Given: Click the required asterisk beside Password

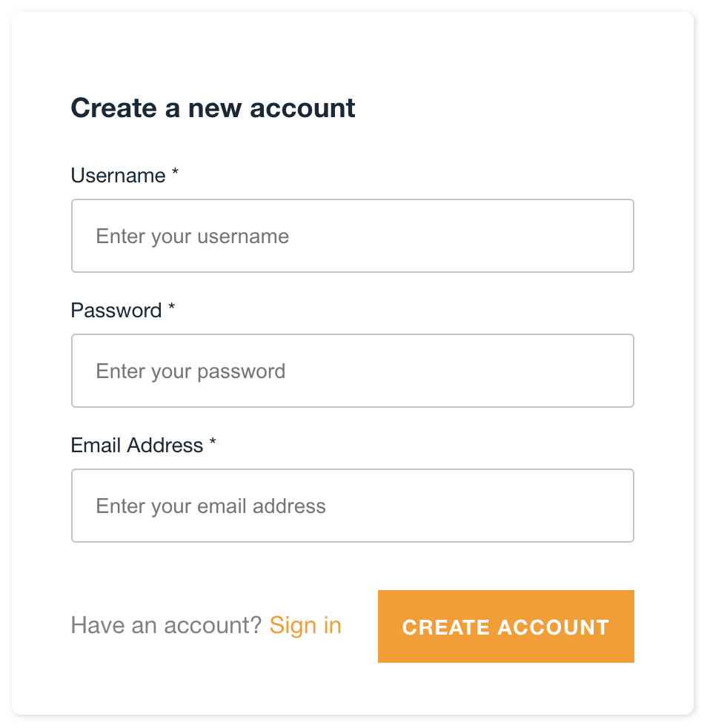Looking at the screenshot, I should tap(172, 308).
